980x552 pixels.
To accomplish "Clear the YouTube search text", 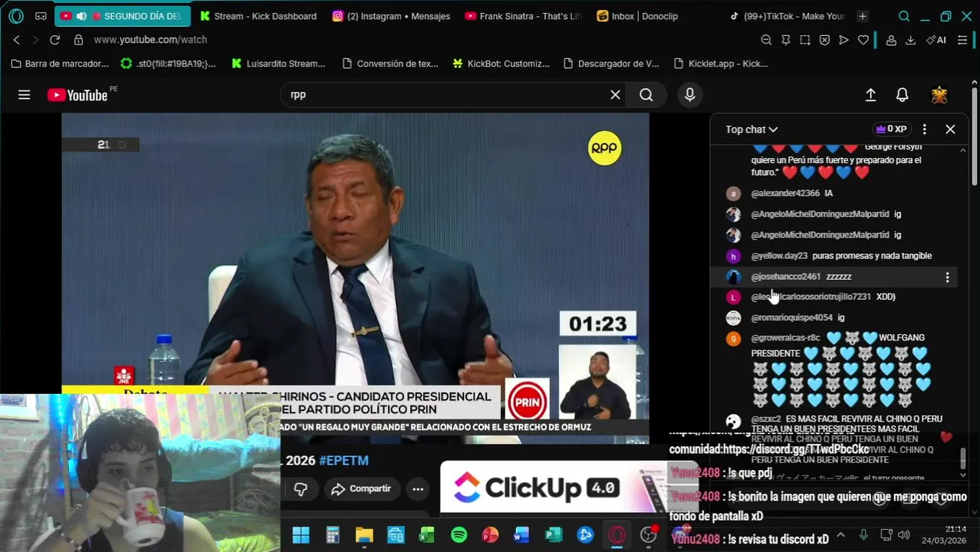I will (x=615, y=94).
